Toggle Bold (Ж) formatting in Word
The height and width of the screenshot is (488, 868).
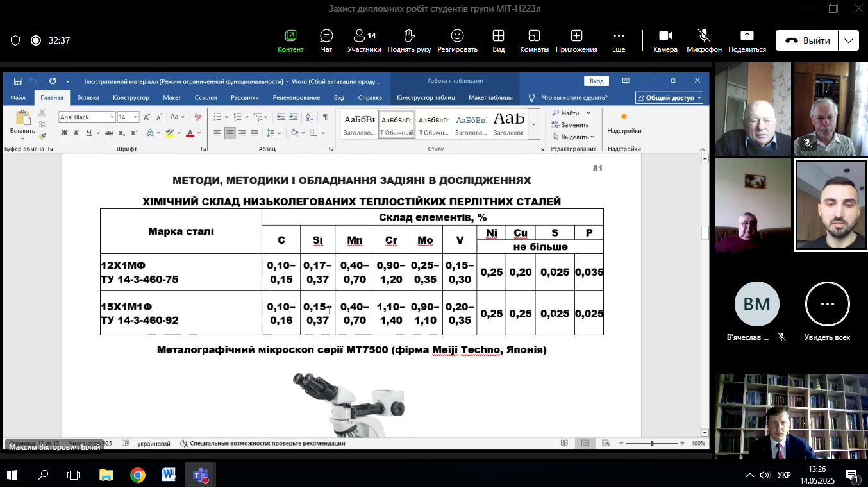point(64,133)
